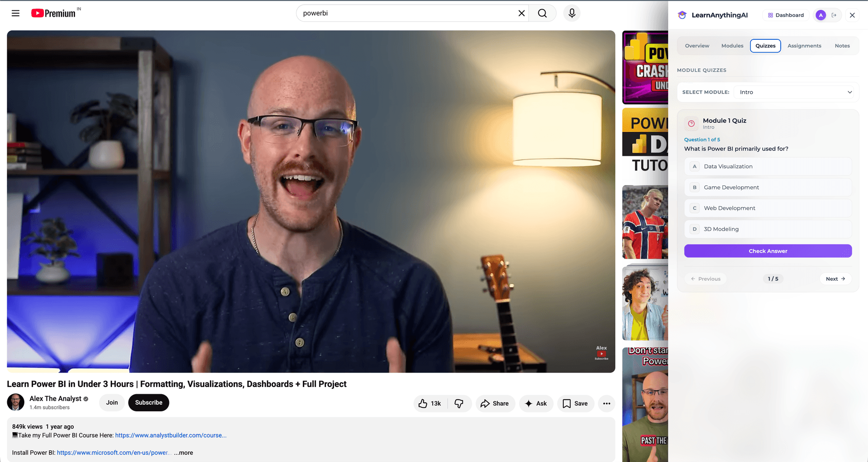The height and width of the screenshot is (462, 868).
Task: Open the analystbuilder.com course link
Action: [x=171, y=435]
